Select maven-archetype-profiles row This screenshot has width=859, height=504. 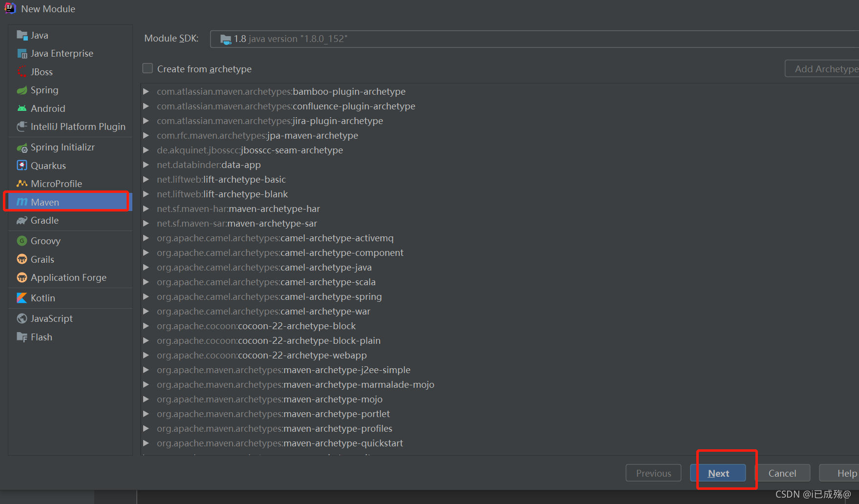pyautogui.click(x=275, y=428)
